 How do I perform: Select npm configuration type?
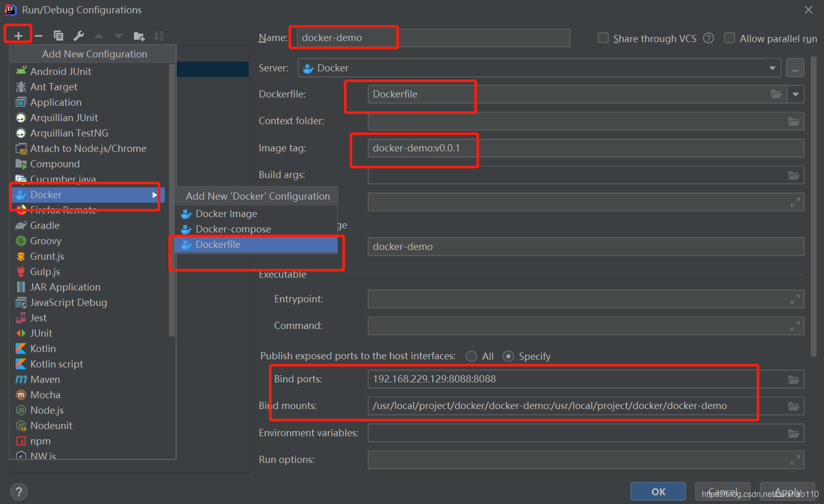90,441
